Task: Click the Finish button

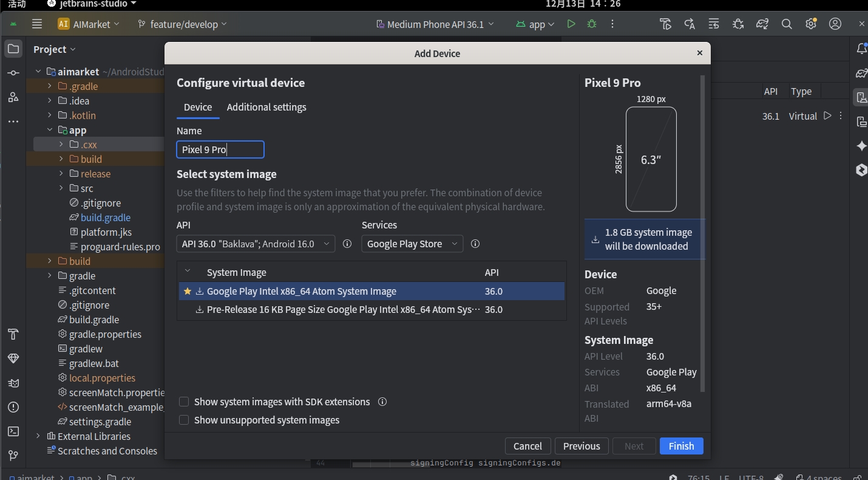Action: click(x=681, y=446)
